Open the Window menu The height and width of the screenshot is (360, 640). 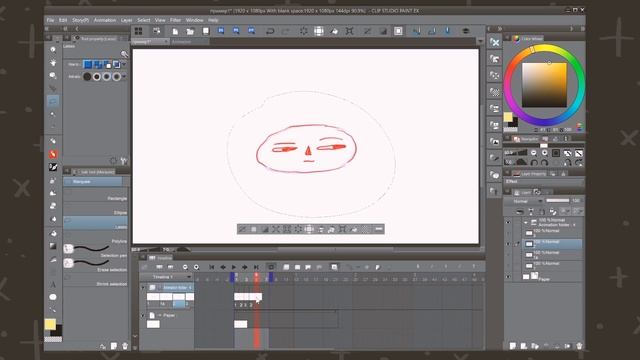195,20
